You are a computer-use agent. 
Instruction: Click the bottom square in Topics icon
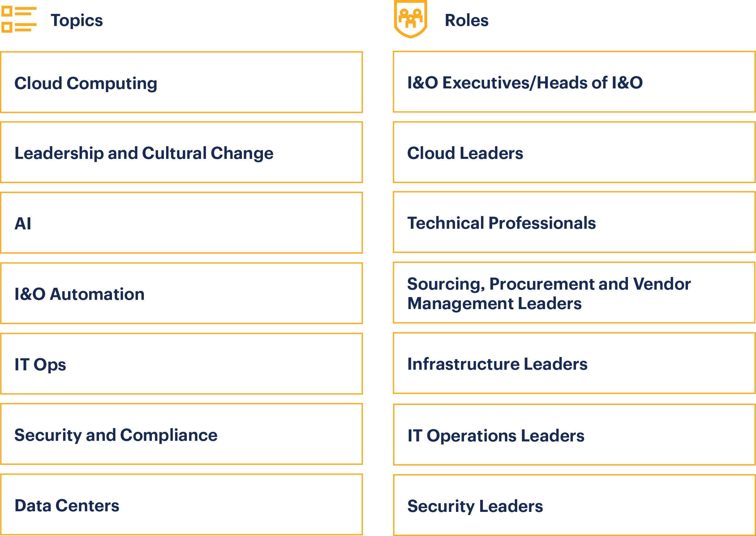(x=7, y=27)
